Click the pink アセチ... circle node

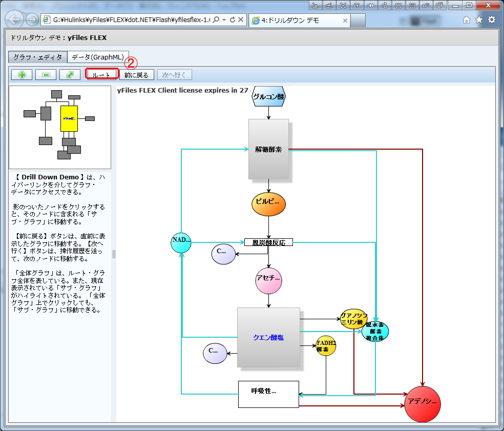pyautogui.click(x=268, y=280)
